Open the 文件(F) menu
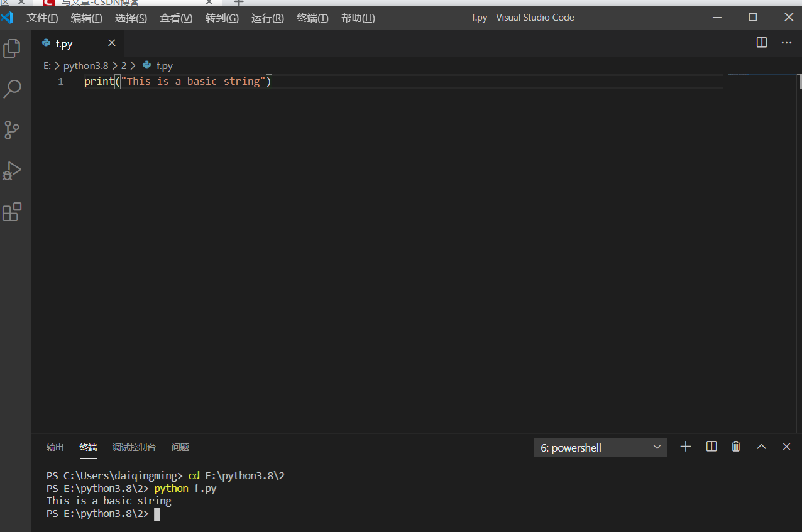 42,18
